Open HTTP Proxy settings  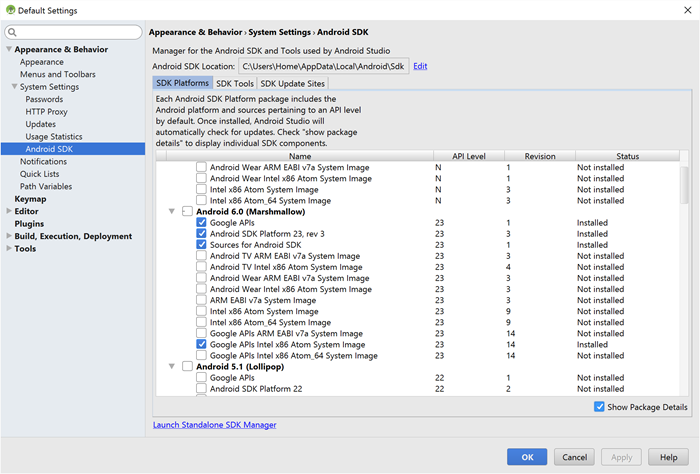point(46,112)
